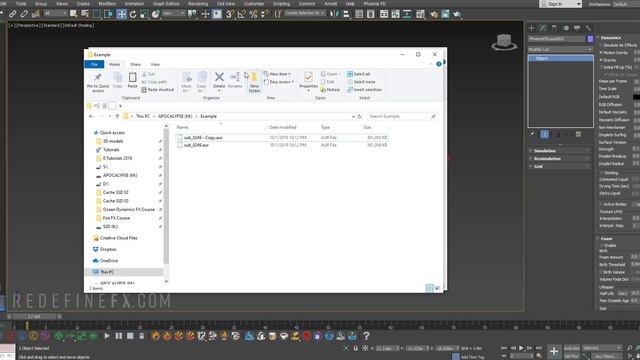Switch to Explorer Share tab
The image size is (640, 360).
[x=135, y=64]
